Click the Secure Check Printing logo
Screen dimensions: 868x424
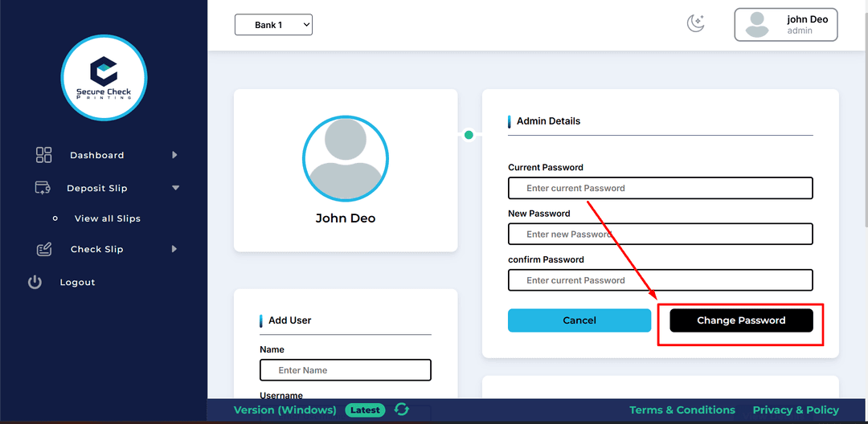click(x=104, y=77)
